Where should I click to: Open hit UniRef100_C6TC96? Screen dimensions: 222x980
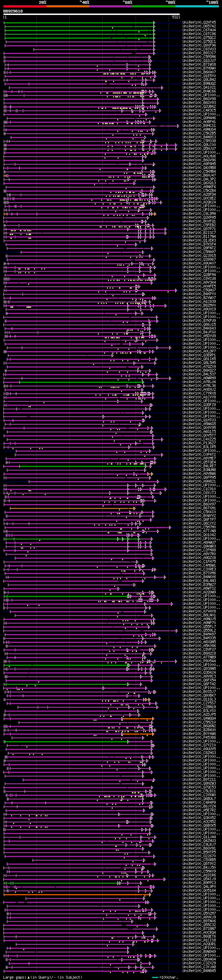199,34
